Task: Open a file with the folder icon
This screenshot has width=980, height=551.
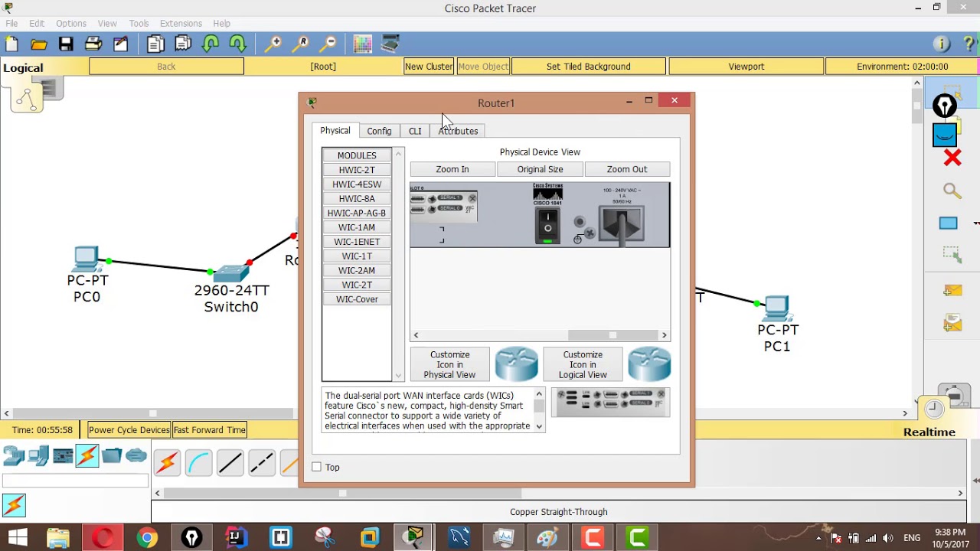Action: 38,44
